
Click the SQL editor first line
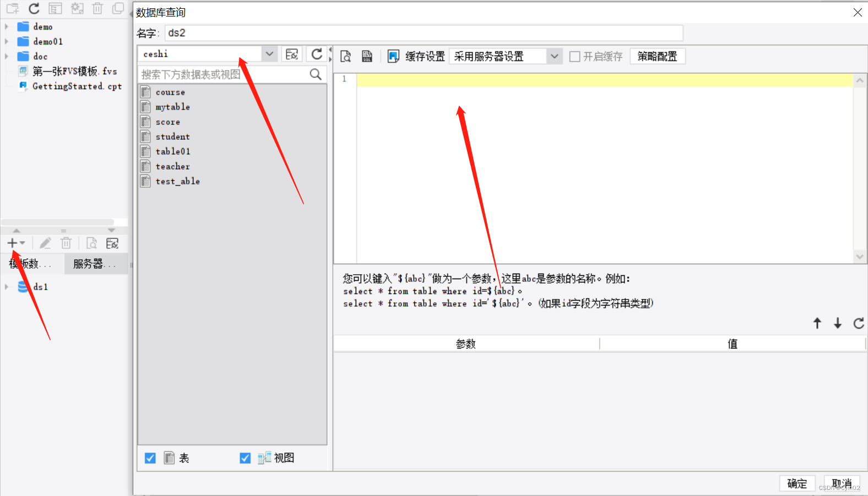[604, 80]
